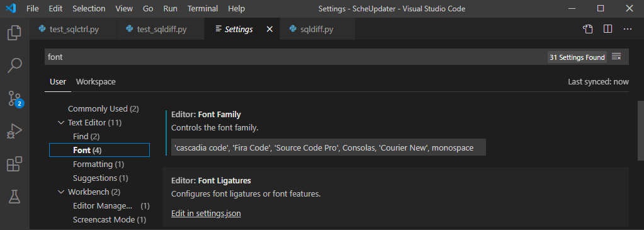Click the Last synced: now text
Screen dimensions: 644x230
coord(598,81)
